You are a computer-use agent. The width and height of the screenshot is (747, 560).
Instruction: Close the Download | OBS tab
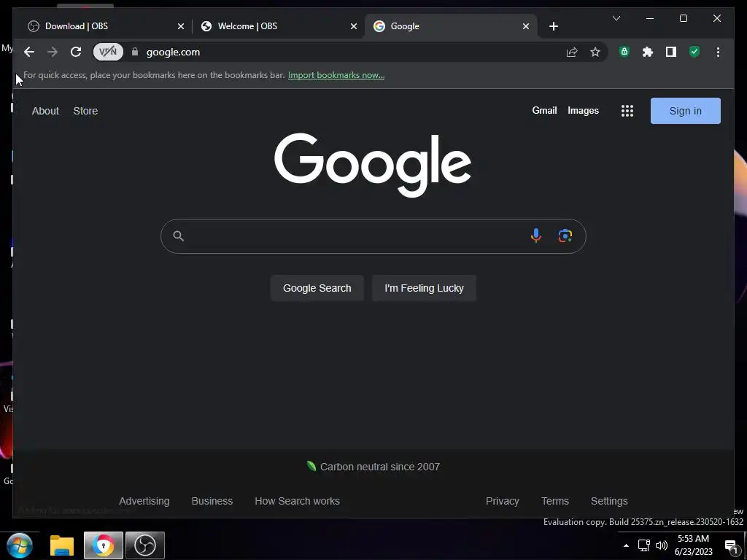pos(181,26)
